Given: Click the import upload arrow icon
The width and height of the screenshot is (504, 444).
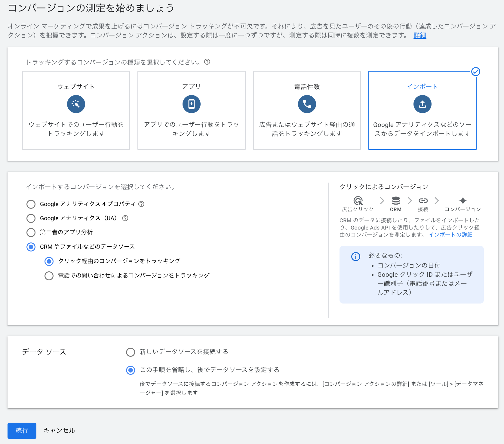Looking at the screenshot, I should (x=423, y=104).
